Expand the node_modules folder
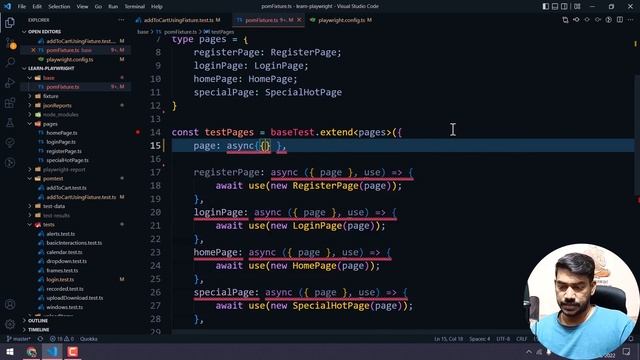 (60, 115)
